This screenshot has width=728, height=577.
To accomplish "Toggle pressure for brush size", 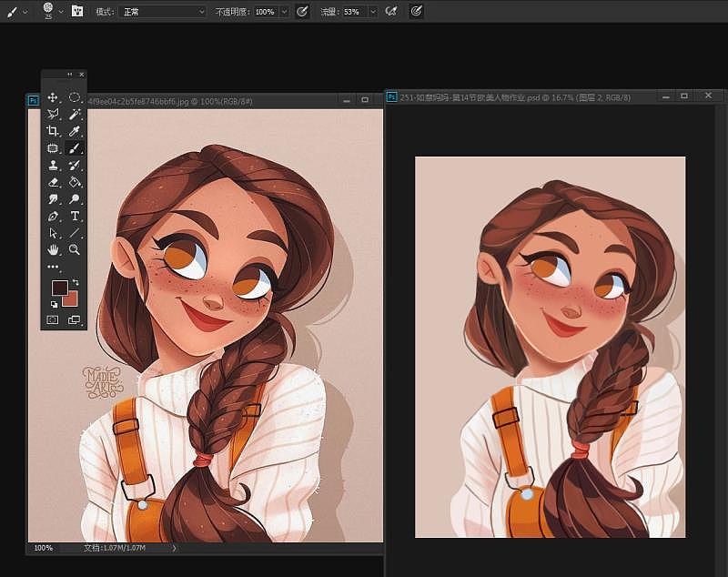I will pos(416,11).
